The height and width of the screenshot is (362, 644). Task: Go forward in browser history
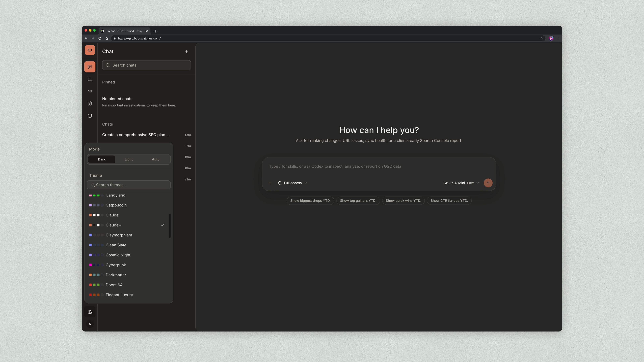[93, 39]
